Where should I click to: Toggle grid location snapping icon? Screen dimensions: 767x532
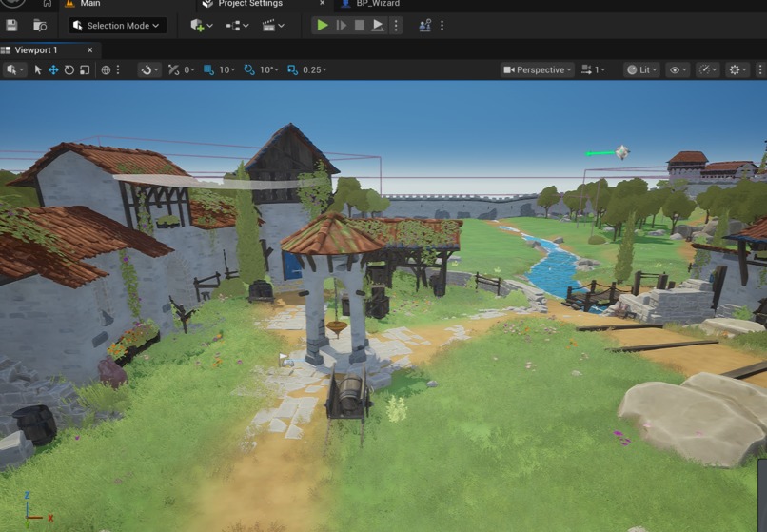click(x=208, y=70)
